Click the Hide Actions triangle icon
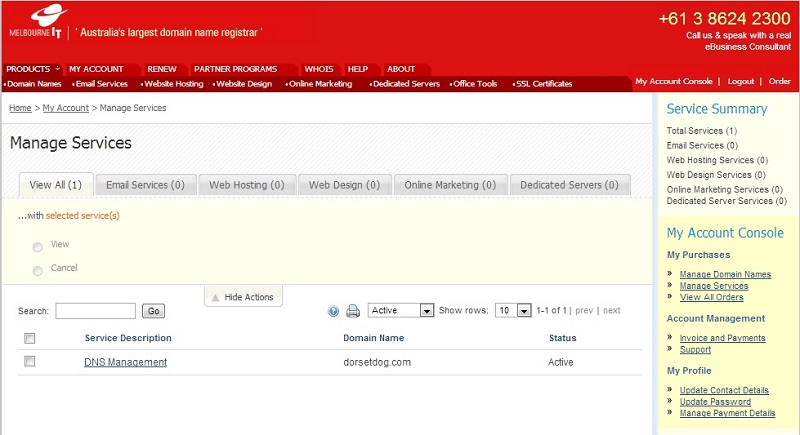Image resolution: width=800 pixels, height=435 pixels. 215,297
